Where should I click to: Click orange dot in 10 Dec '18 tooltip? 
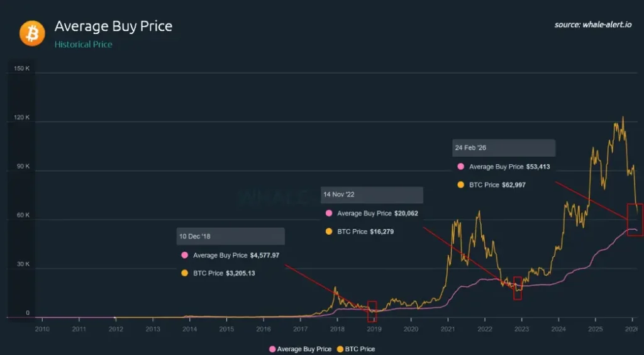184,273
